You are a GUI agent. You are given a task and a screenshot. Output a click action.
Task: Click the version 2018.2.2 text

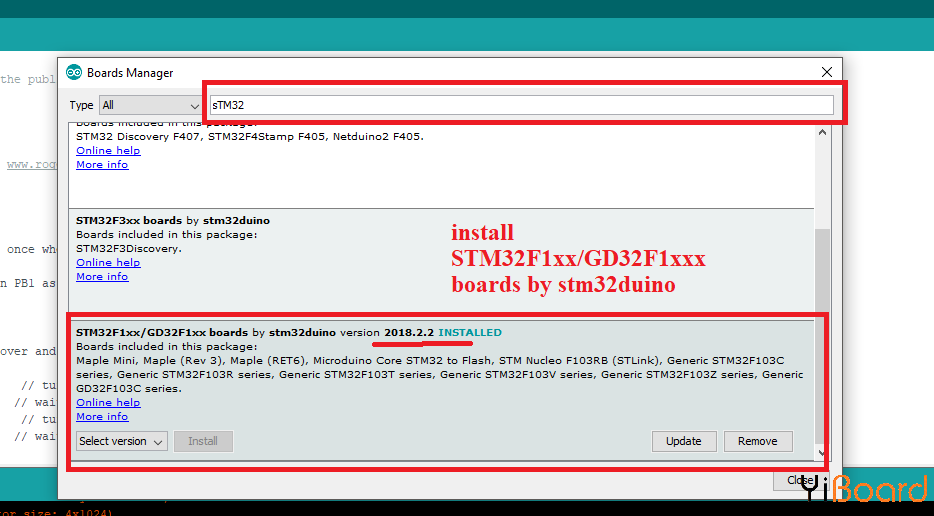[409, 332]
